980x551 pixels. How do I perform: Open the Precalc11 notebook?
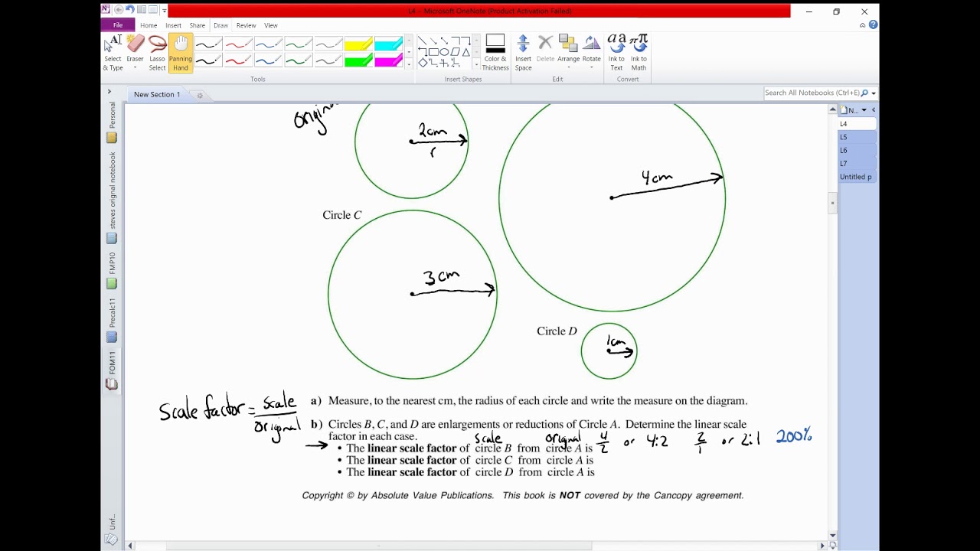coord(112,320)
